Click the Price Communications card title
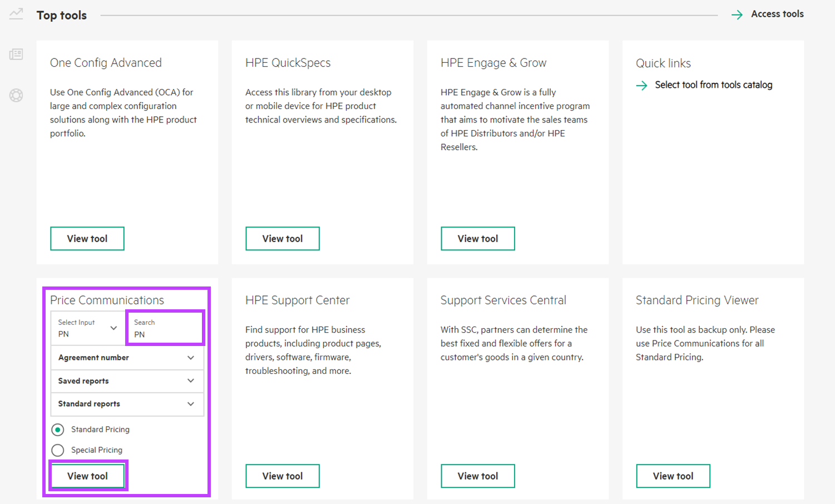 point(107,300)
